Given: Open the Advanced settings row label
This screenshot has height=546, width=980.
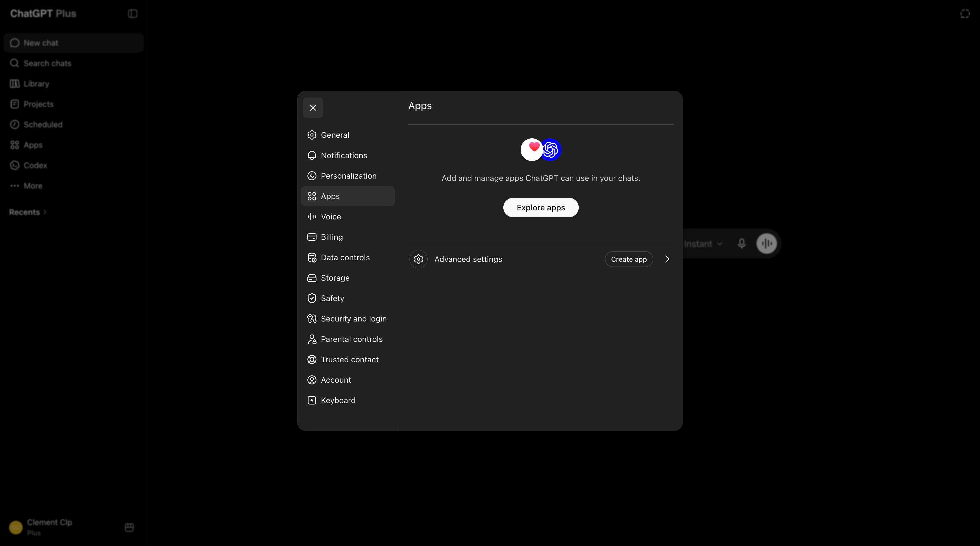Looking at the screenshot, I should click(468, 259).
